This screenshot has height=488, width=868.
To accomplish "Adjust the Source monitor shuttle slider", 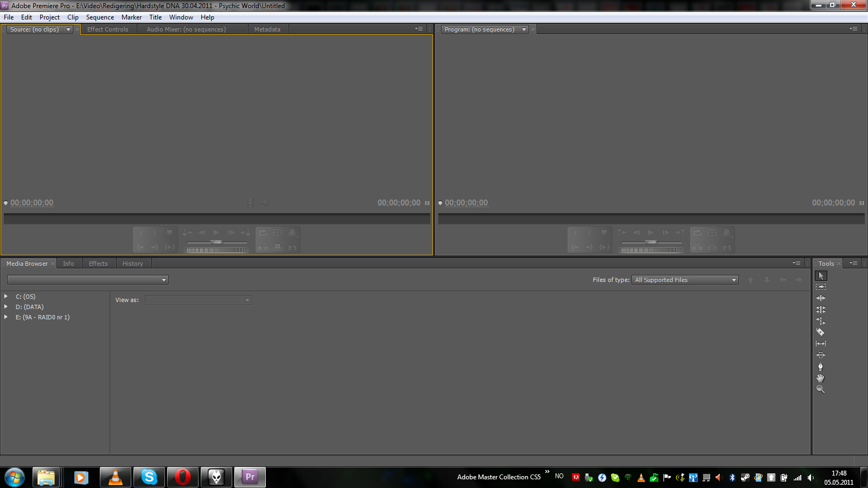I will (216, 242).
